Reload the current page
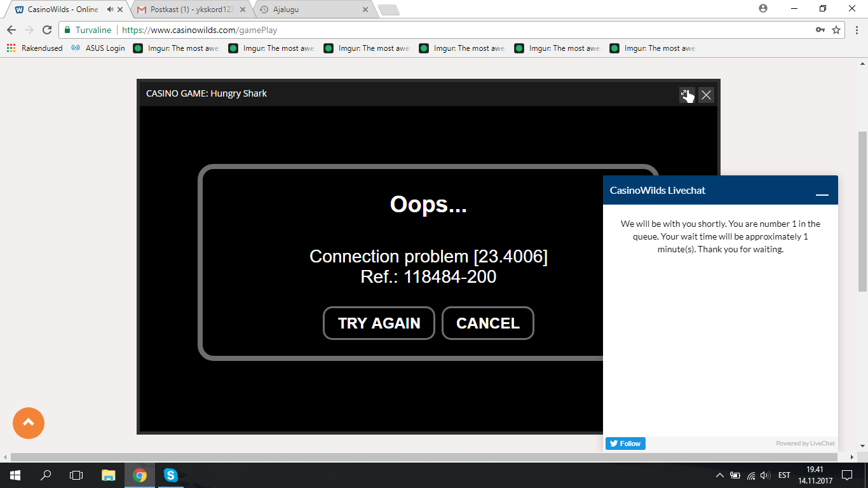The width and height of the screenshot is (868, 488). click(47, 30)
